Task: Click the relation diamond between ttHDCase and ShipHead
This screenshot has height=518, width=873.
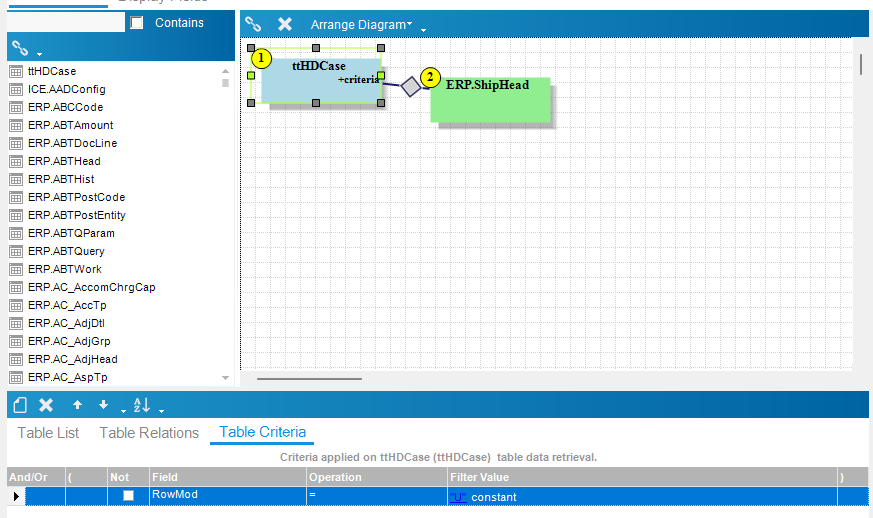Action: (411, 86)
